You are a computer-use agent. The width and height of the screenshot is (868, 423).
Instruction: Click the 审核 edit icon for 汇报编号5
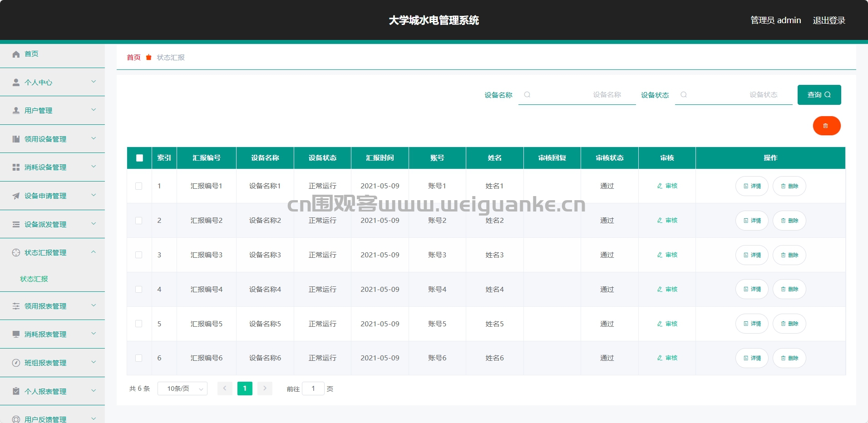(x=660, y=324)
